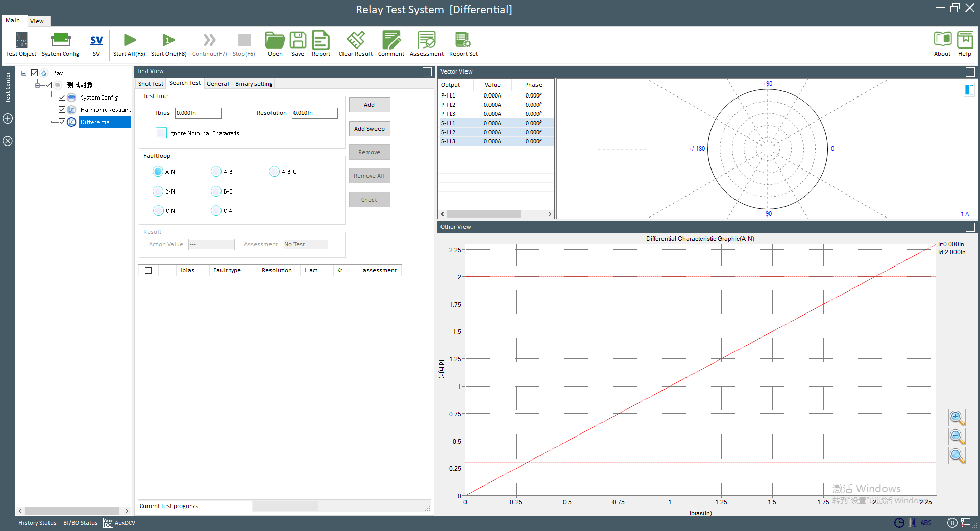Uncheck the HarmonicRestraint tree checkbox
980x531 pixels.
pyautogui.click(x=62, y=110)
